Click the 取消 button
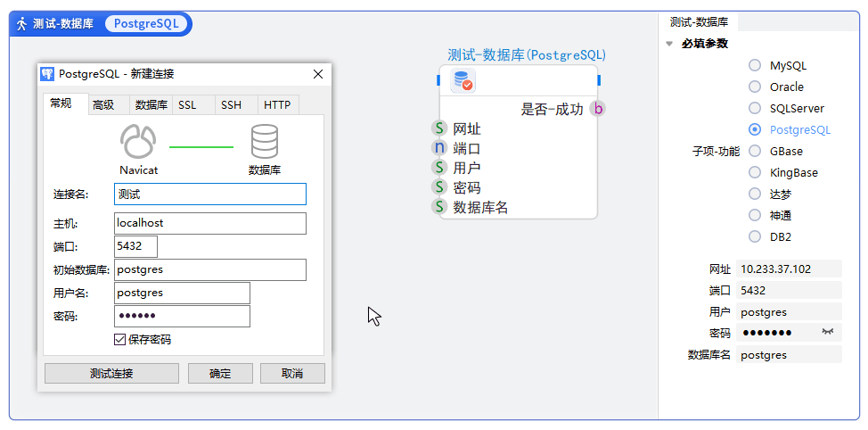This screenshot has height=430, width=868. tap(292, 374)
